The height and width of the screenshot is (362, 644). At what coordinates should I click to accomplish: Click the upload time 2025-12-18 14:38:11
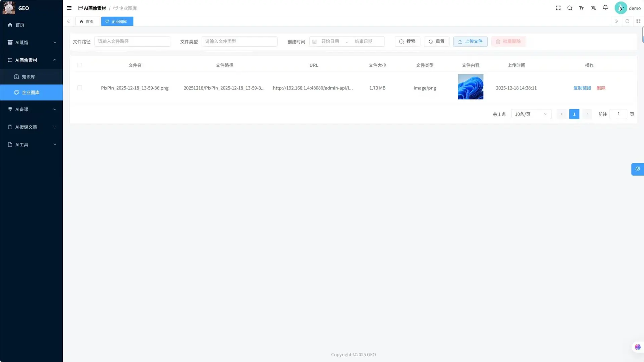[x=516, y=88]
